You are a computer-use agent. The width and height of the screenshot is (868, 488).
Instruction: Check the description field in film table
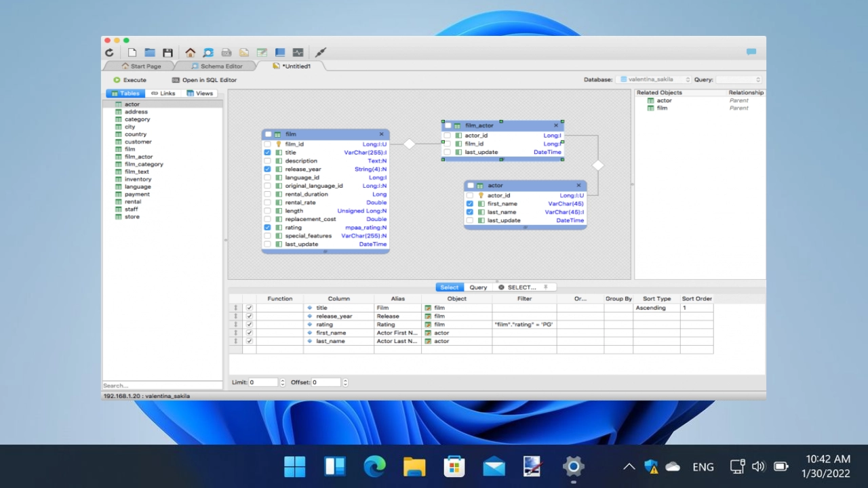tap(268, 161)
